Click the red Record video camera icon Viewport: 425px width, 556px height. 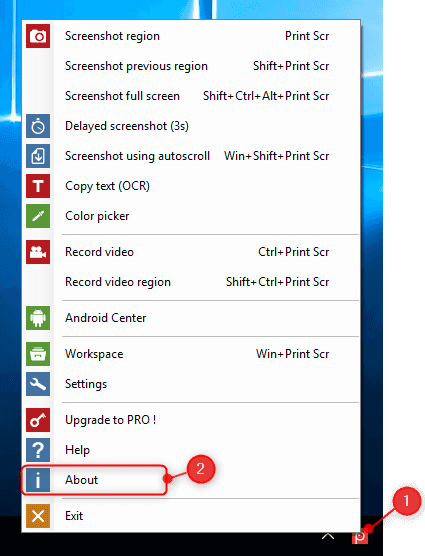tap(38, 252)
